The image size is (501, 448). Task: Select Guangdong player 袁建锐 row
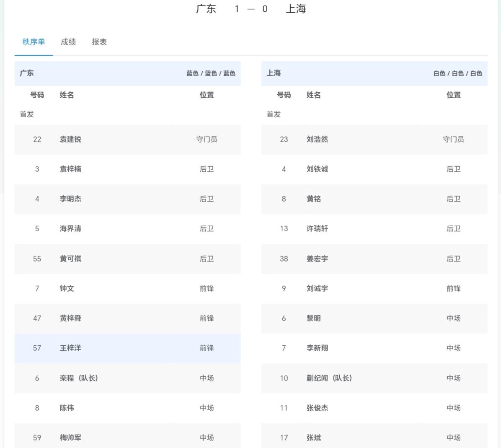click(127, 140)
